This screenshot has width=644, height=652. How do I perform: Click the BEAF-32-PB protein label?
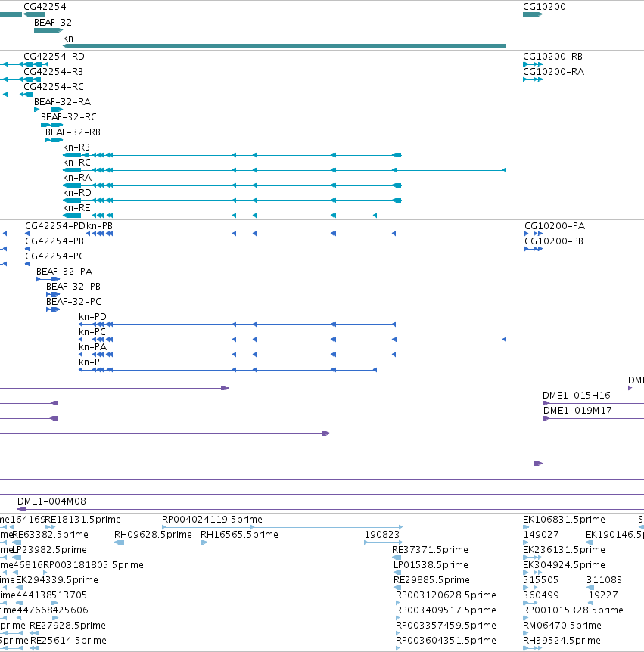[73, 287]
